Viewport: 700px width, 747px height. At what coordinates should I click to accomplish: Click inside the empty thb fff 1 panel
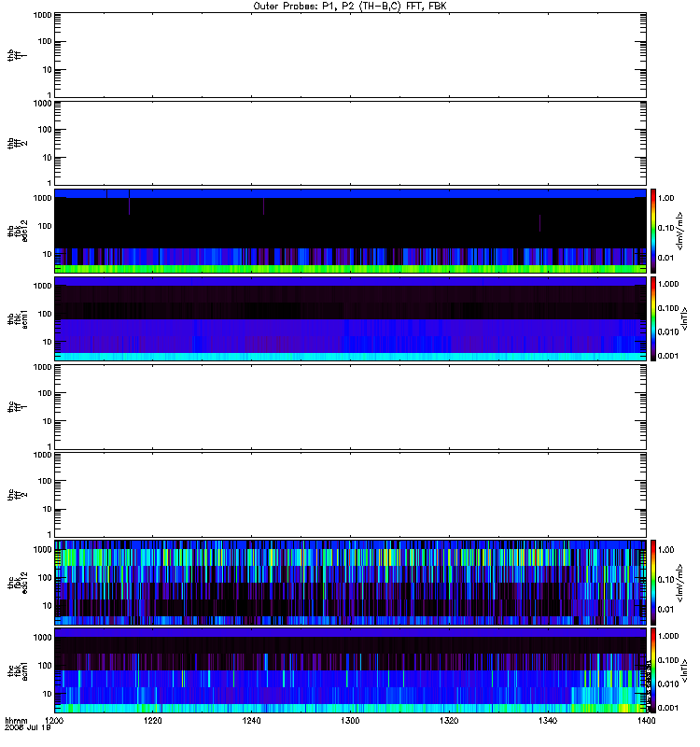(x=350, y=55)
